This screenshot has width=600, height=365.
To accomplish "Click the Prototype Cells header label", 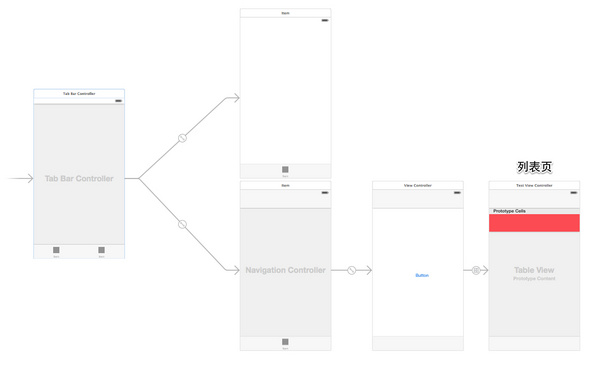I will 509,211.
